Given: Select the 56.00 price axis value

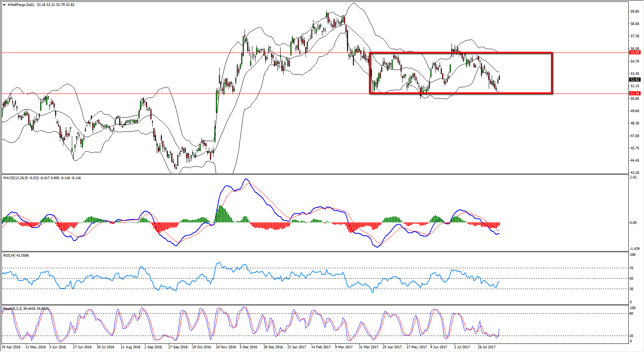Looking at the screenshot, I should click(635, 48).
